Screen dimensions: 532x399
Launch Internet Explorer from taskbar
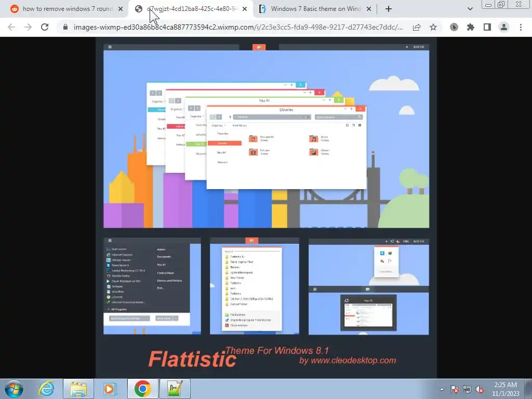46,389
